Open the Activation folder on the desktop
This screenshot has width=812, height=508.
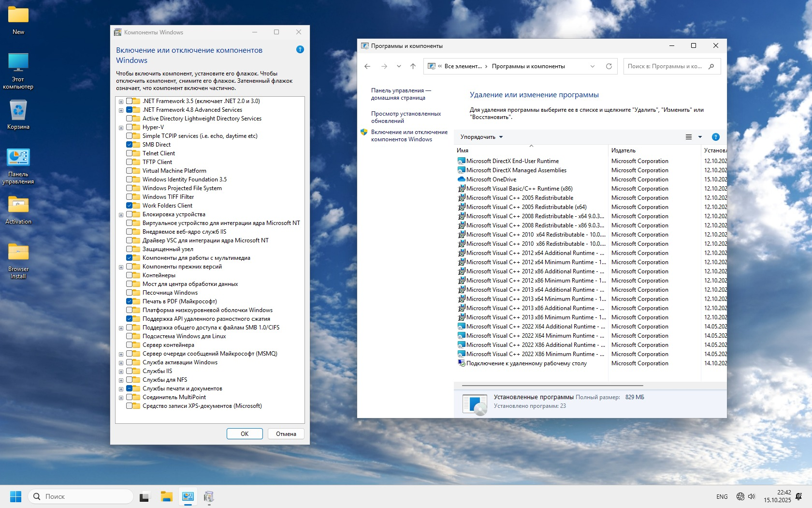click(18, 209)
